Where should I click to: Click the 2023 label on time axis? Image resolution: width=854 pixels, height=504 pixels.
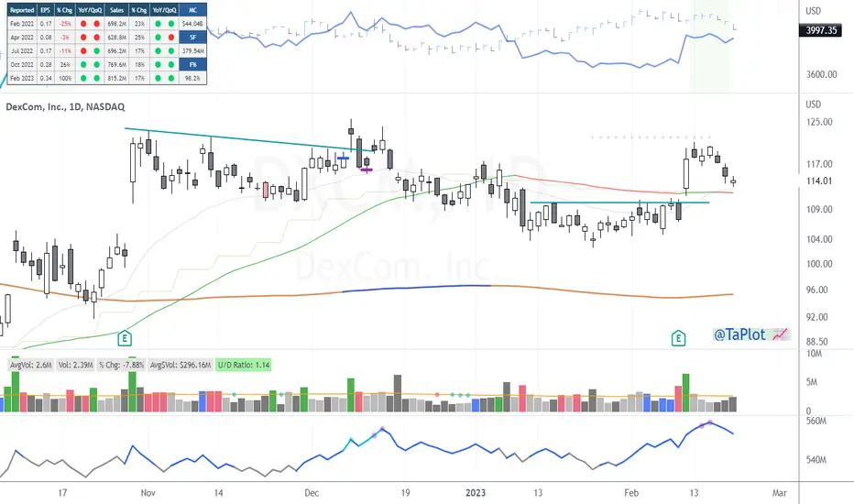click(476, 493)
